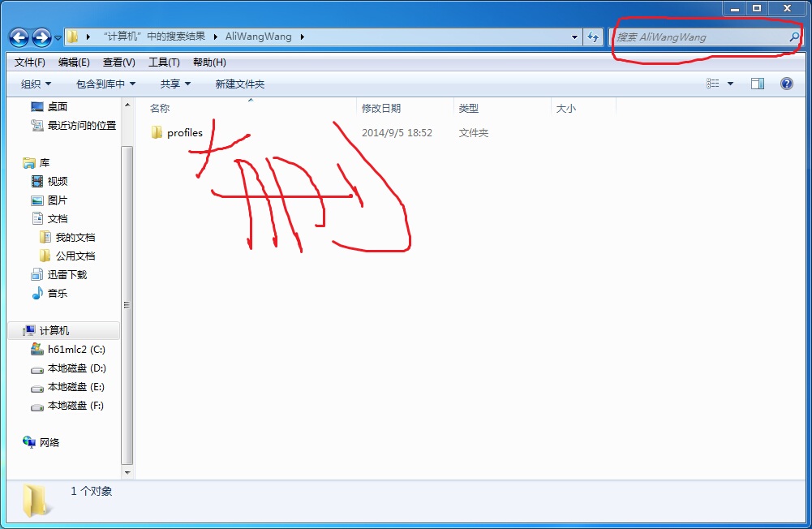Close the Explorer window
Image resolution: width=812 pixels, height=529 pixels.
(x=787, y=8)
